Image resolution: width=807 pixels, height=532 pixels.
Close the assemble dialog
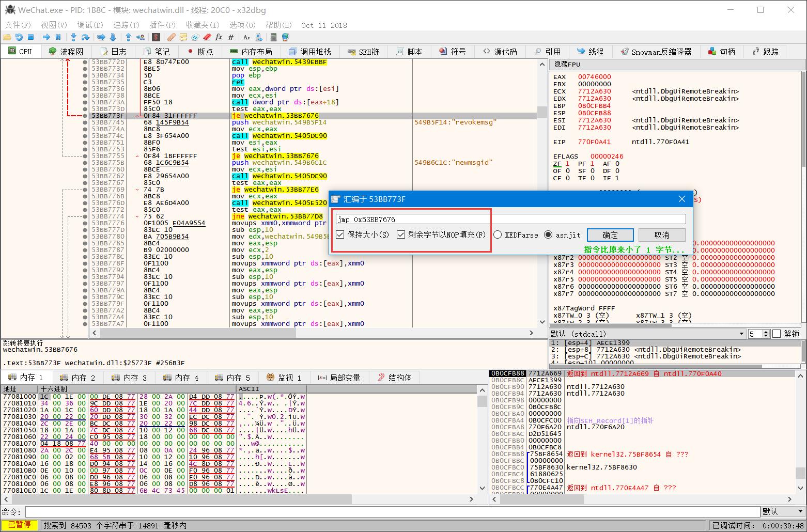(682, 199)
